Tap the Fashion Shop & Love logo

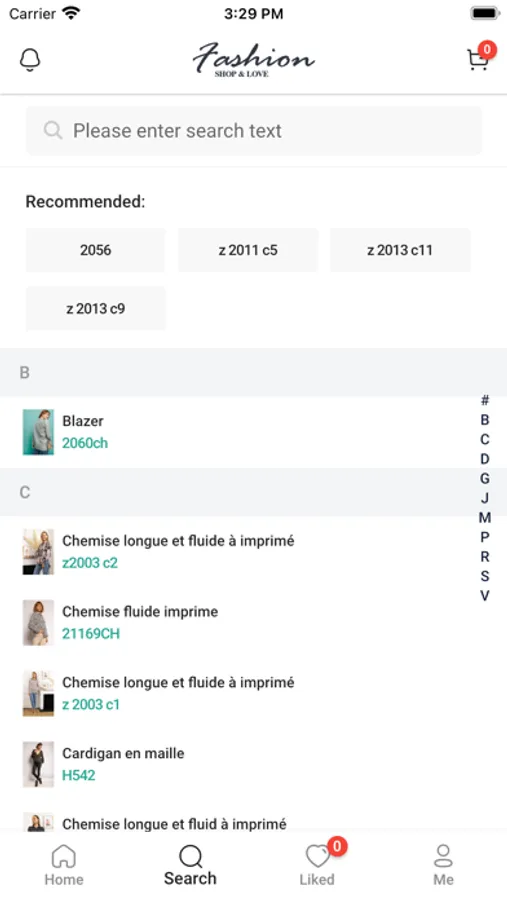(x=253, y=59)
